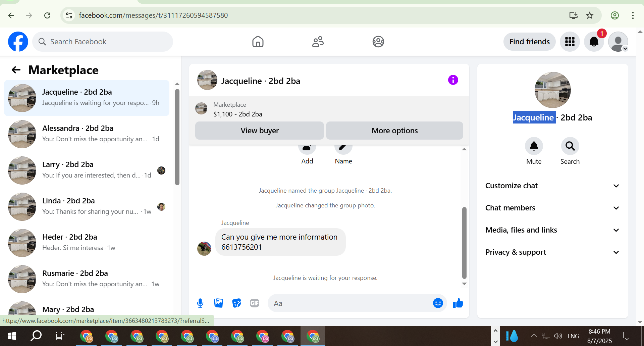Open Larry · 2bd 2ba conversation
This screenshot has width=644, height=346.
click(87, 170)
